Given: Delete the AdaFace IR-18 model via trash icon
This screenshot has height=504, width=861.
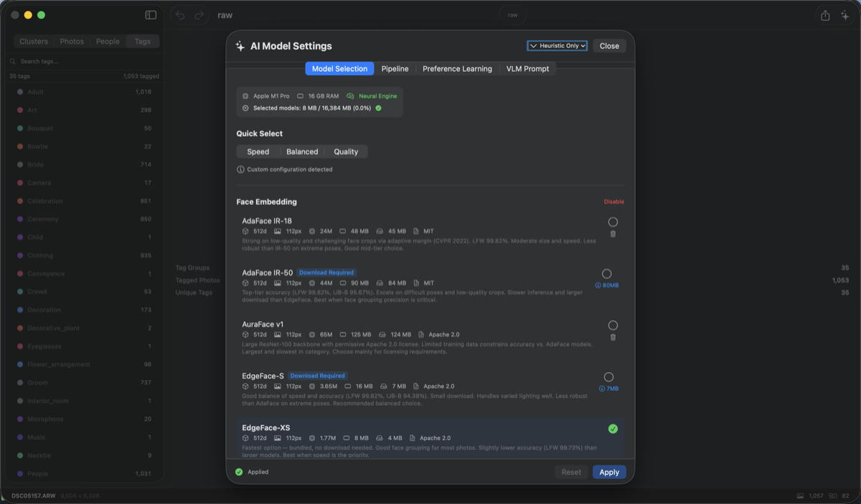Looking at the screenshot, I should [613, 234].
